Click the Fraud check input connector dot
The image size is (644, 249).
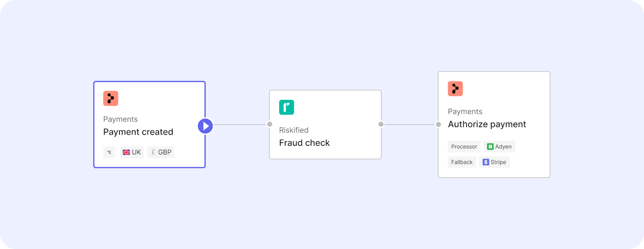(270, 124)
